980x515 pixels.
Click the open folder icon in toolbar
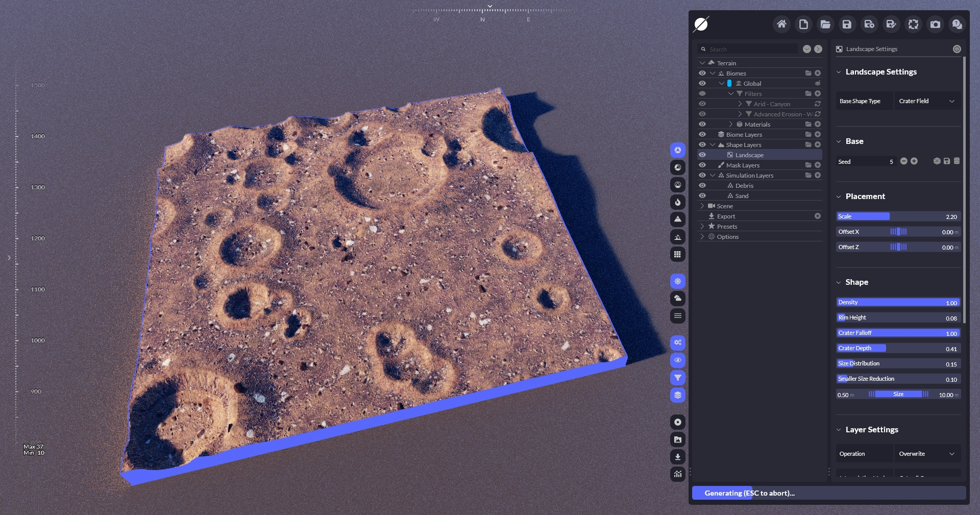[x=825, y=24]
